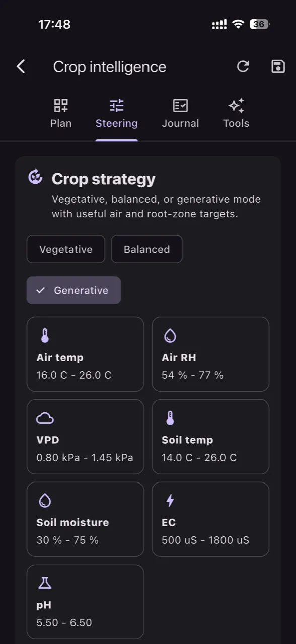Screen dimensions: 296x644
Task: Select the Vegetative strategy chip
Action: point(66,249)
